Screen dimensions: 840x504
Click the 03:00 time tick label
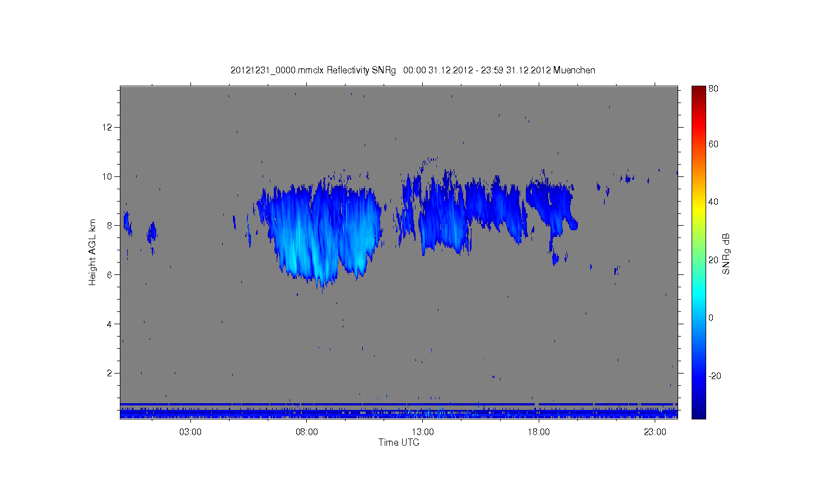click(190, 432)
